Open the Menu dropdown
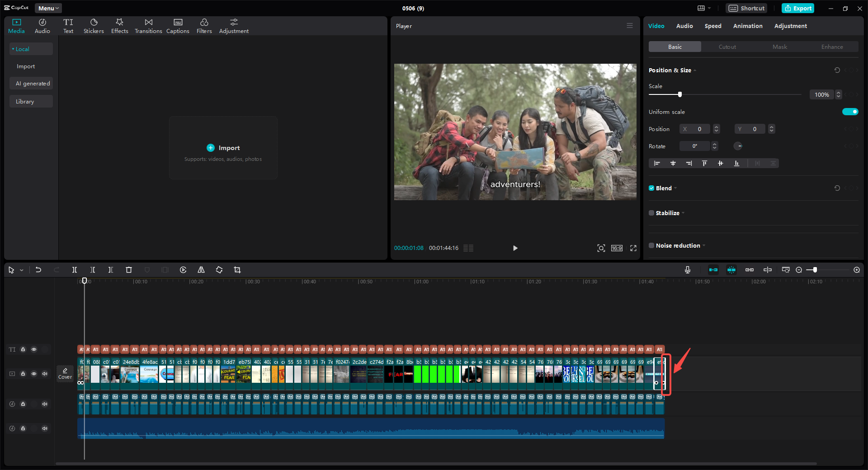The height and width of the screenshot is (470, 868). (x=48, y=8)
